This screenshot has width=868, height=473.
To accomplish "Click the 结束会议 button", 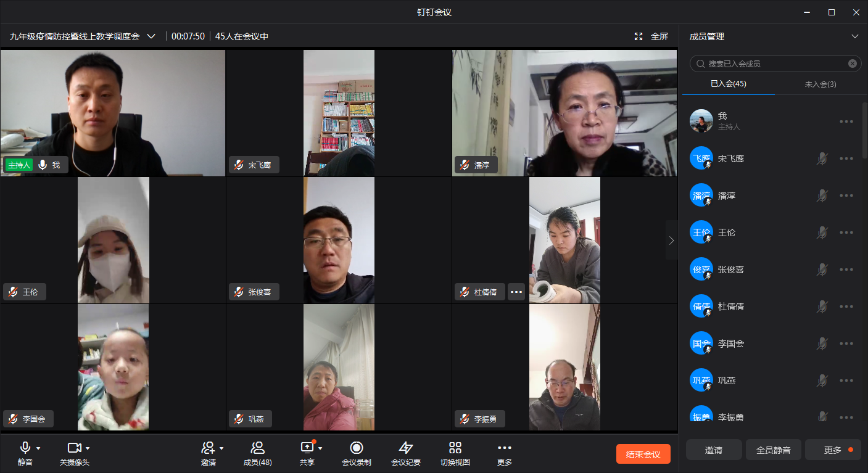I will click(643, 454).
